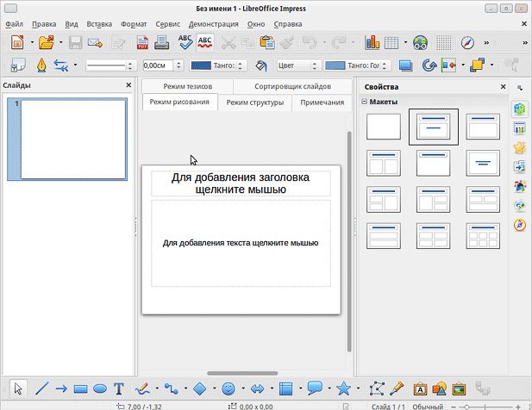Select the Curve drawing tool
Screen dimensions: 532x410
click(x=142, y=388)
